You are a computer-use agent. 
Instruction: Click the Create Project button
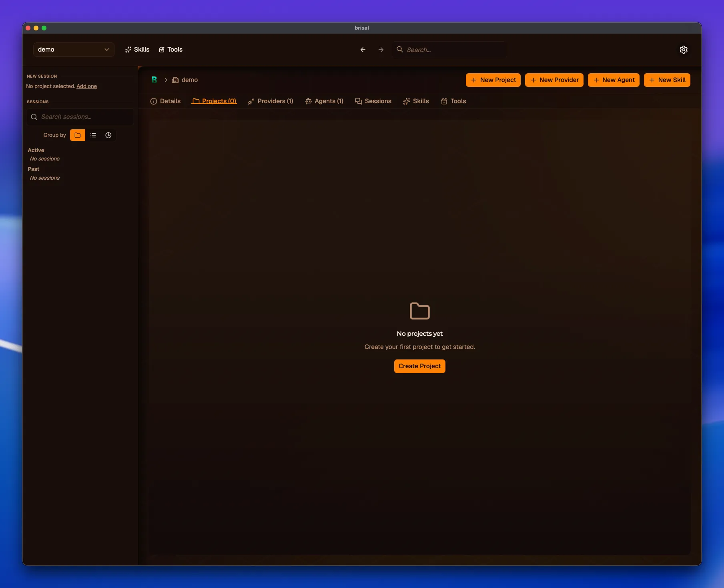point(419,366)
